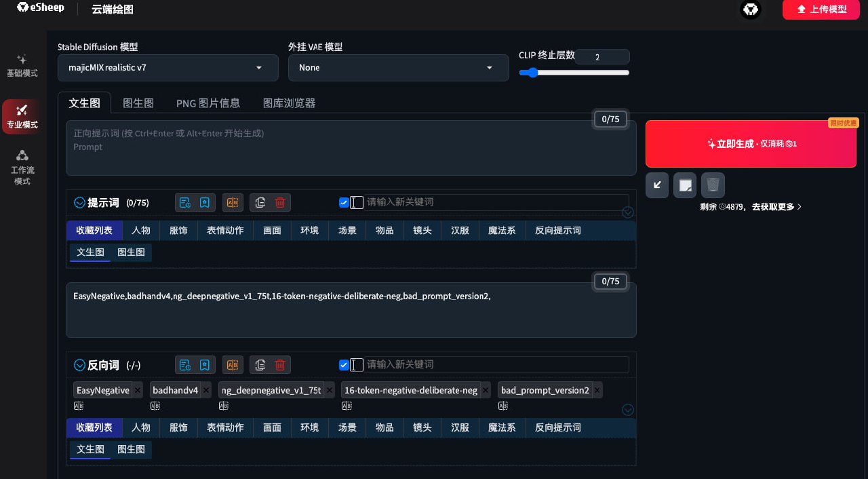Open the PNG 图片信息 tab
Screen dimensions: 868x479
click(x=208, y=103)
